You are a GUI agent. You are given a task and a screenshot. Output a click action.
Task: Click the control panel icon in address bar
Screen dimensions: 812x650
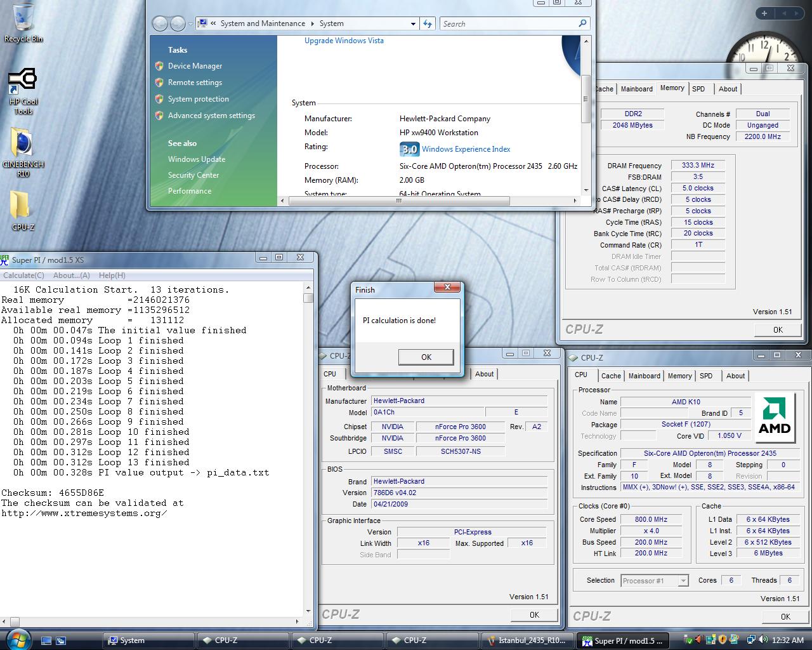(x=203, y=23)
